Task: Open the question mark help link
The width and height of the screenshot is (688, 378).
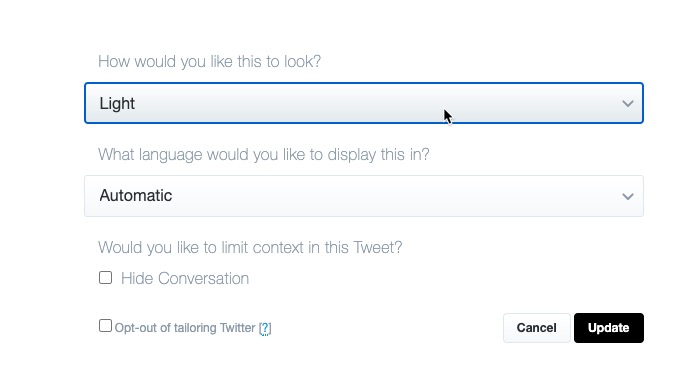Action: point(265,328)
